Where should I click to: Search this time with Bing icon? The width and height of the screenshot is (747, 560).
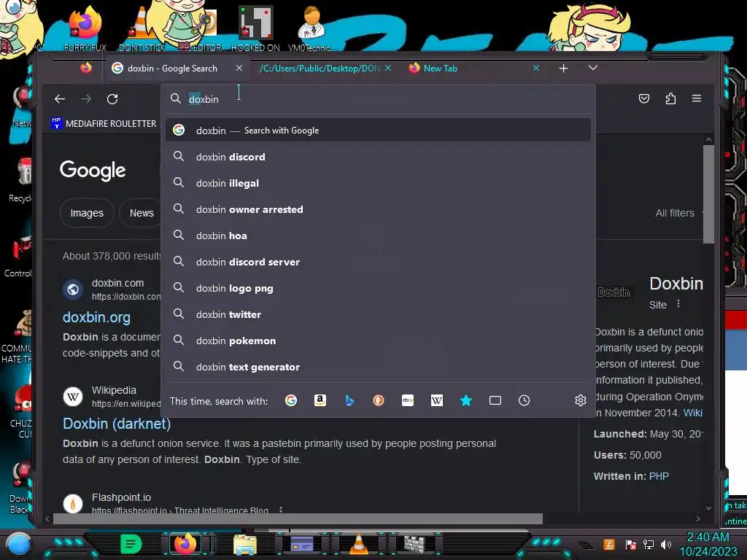pyautogui.click(x=349, y=400)
